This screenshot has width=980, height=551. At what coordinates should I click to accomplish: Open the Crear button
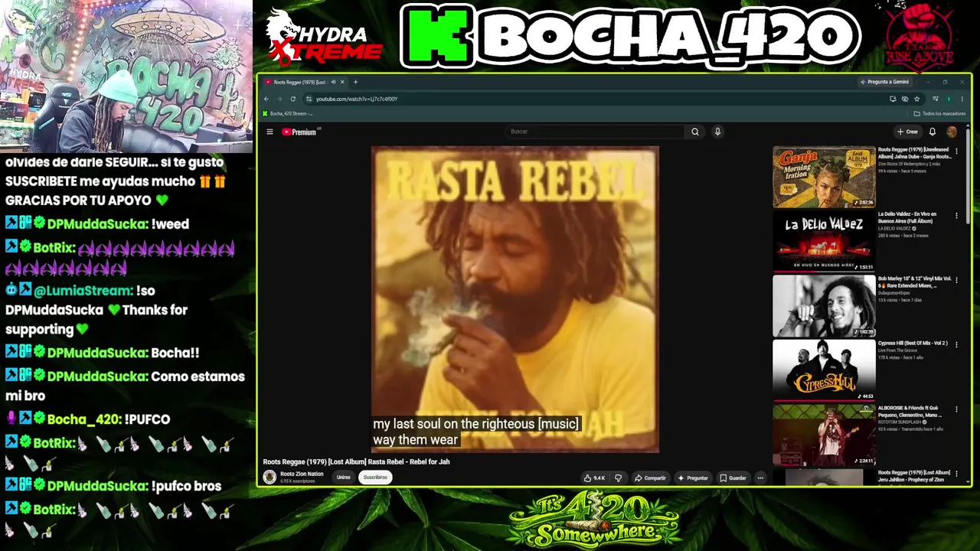(907, 132)
